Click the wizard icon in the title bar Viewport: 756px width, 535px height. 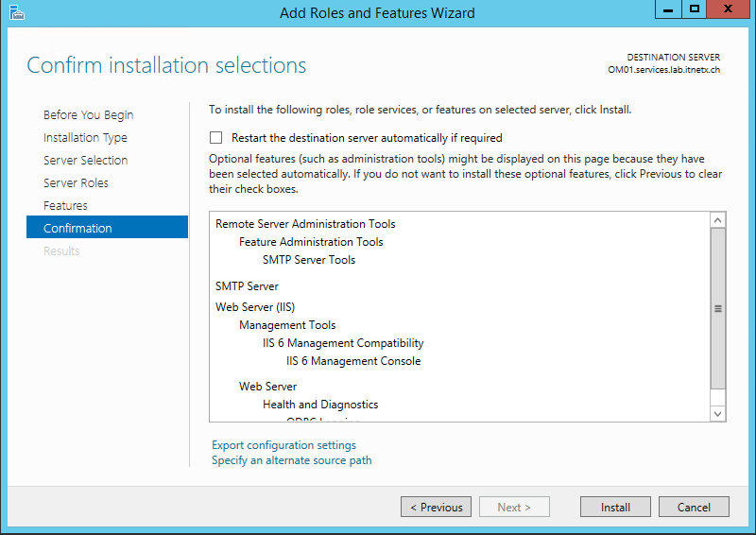coord(16,12)
